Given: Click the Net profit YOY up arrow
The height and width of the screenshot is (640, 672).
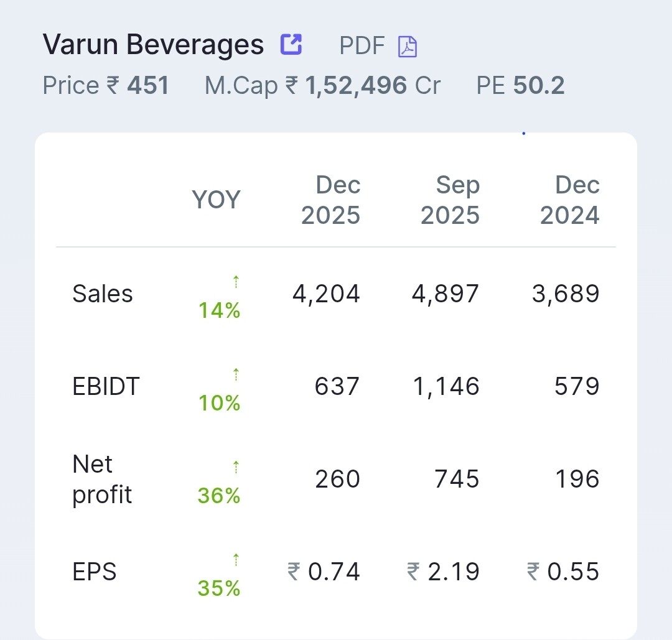Looking at the screenshot, I should 236,466.
